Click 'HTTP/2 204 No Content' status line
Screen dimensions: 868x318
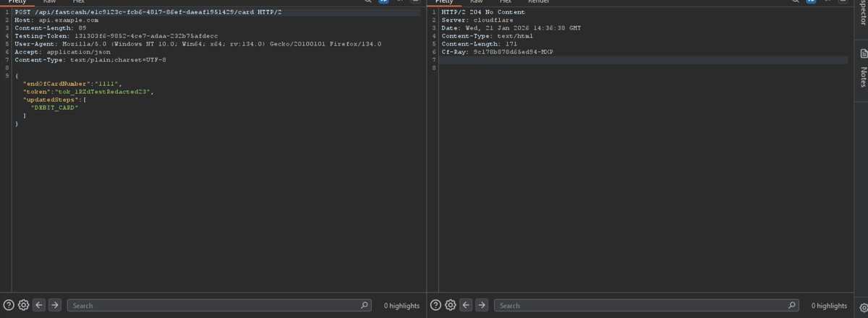[483, 12]
